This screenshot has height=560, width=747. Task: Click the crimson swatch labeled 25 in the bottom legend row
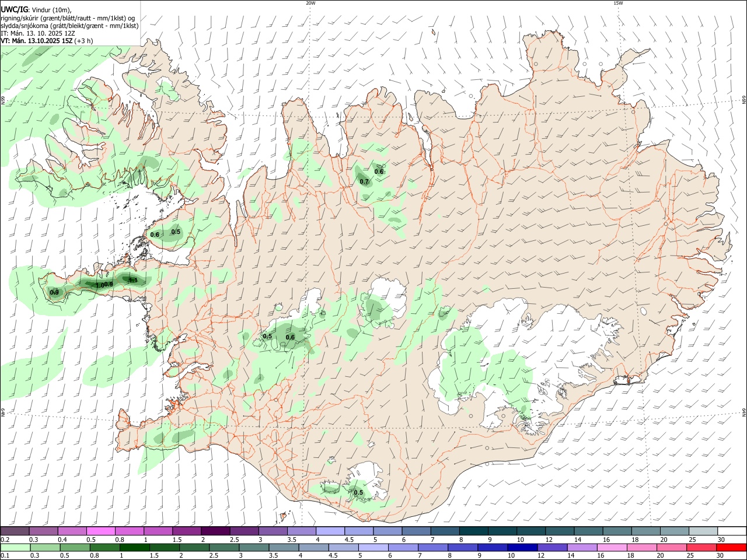coord(701,547)
